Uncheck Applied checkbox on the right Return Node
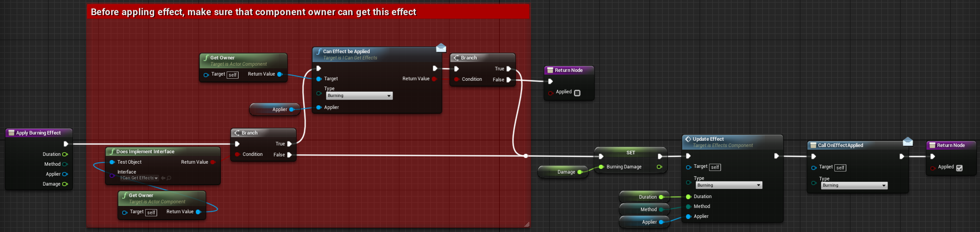Viewport: 980px width, 232px height. 959,168
